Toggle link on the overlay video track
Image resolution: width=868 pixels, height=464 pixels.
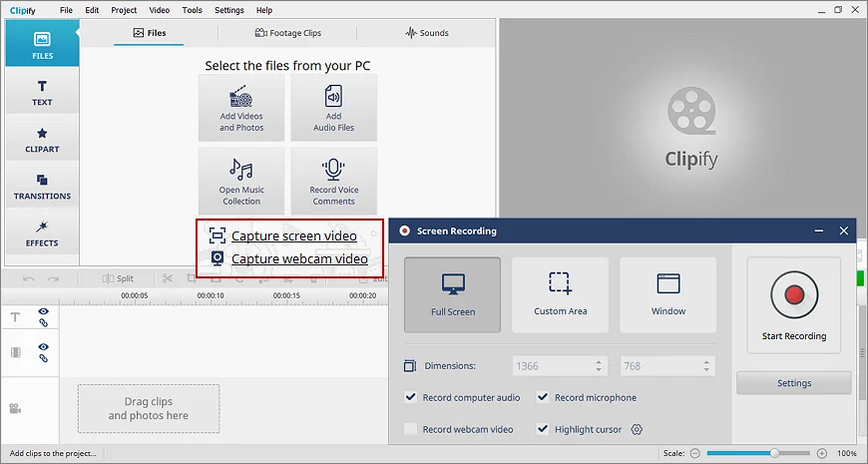43,358
